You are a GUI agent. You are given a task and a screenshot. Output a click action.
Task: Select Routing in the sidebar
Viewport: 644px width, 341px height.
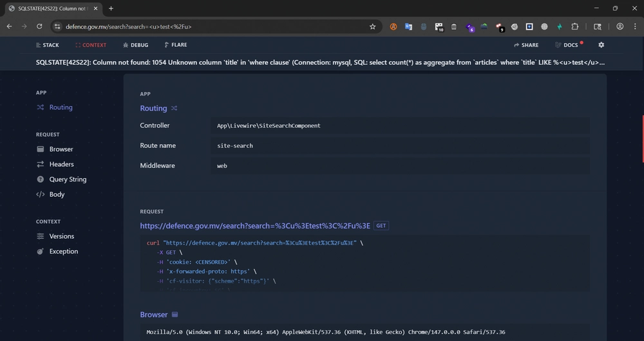coord(55,107)
